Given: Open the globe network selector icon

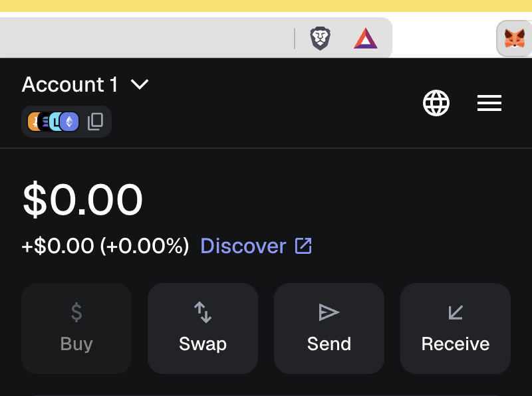Looking at the screenshot, I should coord(436,103).
